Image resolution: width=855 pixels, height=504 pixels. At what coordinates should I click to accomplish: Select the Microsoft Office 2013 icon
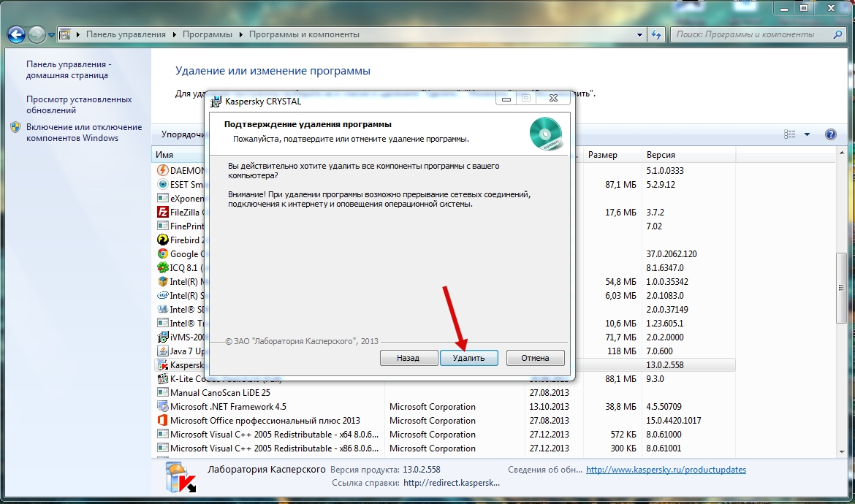(162, 421)
